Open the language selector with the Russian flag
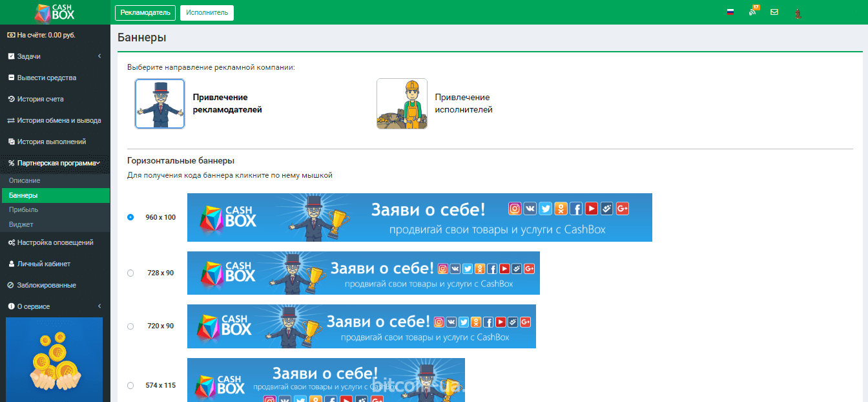Viewport: 868px width, 402px height. click(x=730, y=12)
